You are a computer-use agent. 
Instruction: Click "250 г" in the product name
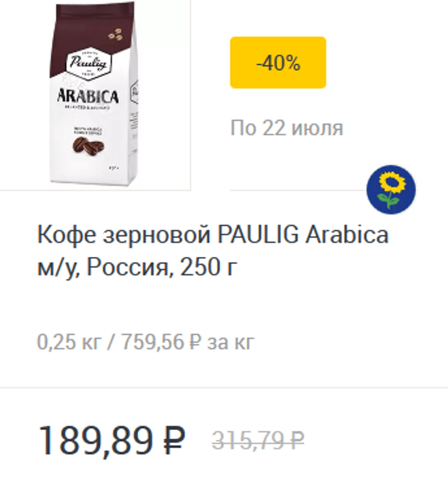(x=209, y=267)
